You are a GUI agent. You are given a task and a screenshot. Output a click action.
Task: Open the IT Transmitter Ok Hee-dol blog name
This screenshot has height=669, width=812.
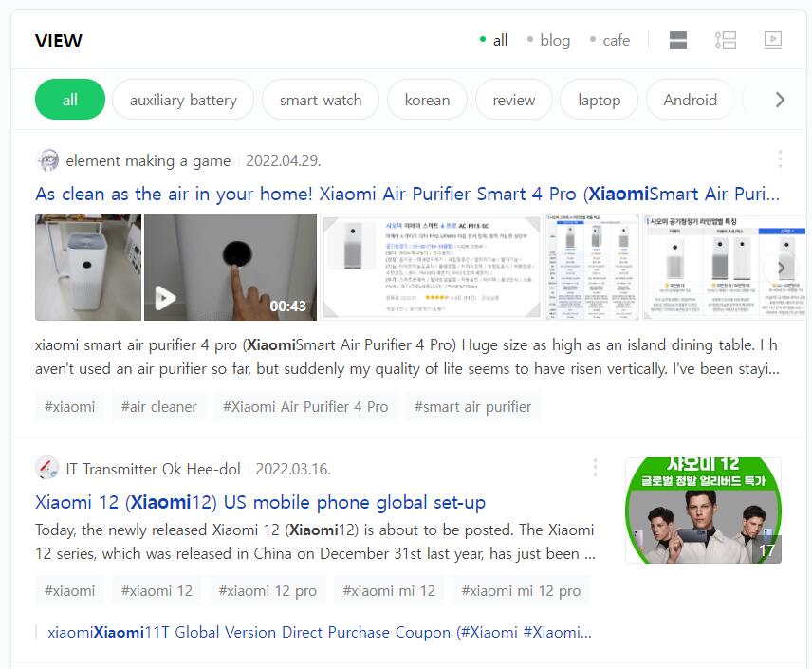pyautogui.click(x=154, y=469)
